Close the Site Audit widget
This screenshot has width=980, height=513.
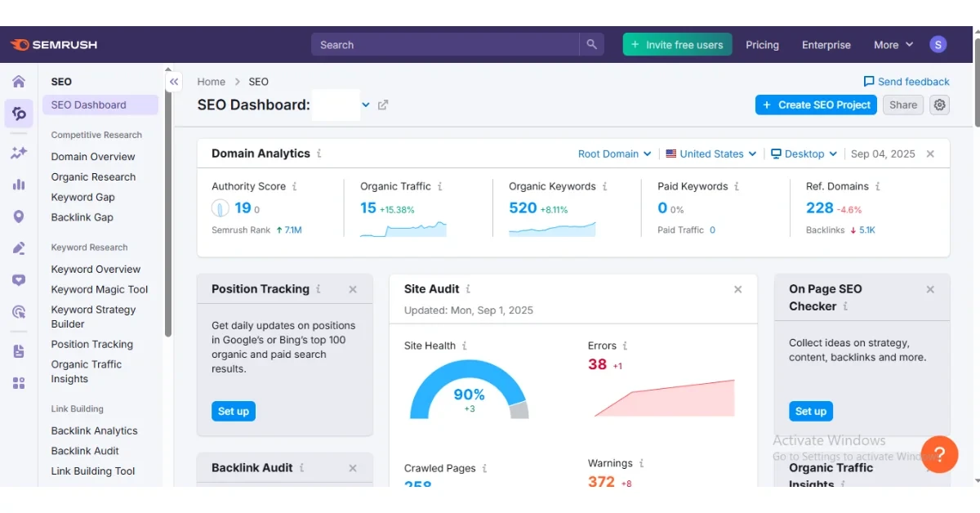pos(738,289)
